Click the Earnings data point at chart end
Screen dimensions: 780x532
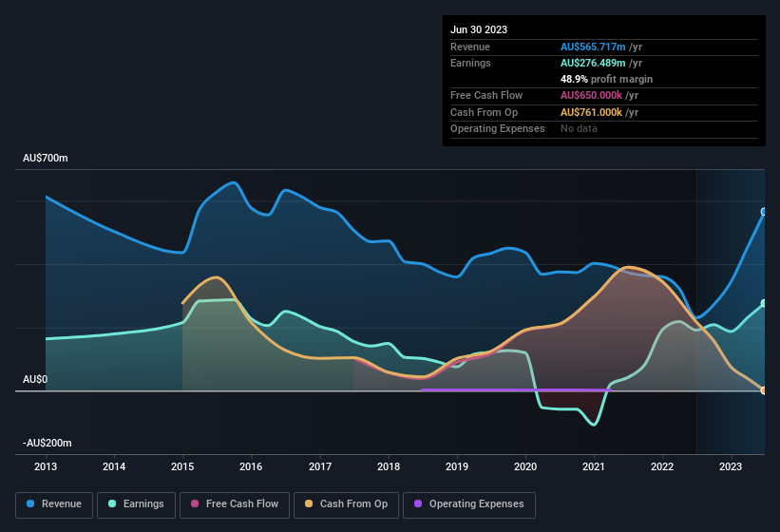pyautogui.click(x=764, y=303)
